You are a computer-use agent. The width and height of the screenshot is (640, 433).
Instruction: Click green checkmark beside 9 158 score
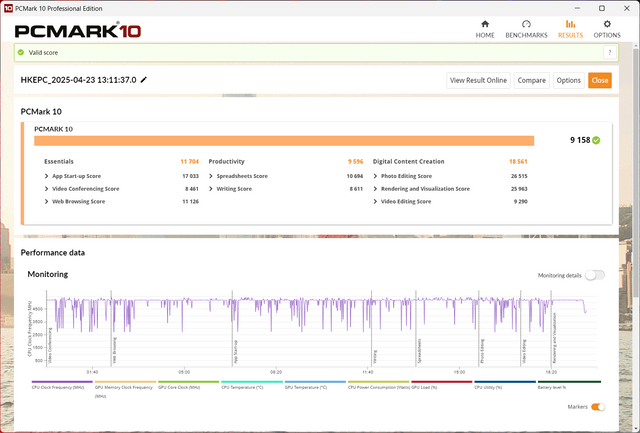click(596, 140)
